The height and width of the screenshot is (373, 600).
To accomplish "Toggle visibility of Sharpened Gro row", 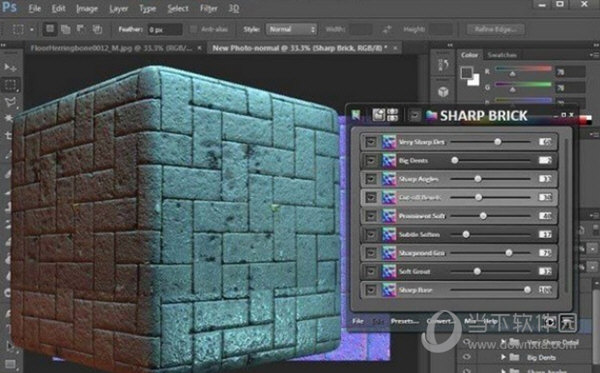I will (x=370, y=253).
